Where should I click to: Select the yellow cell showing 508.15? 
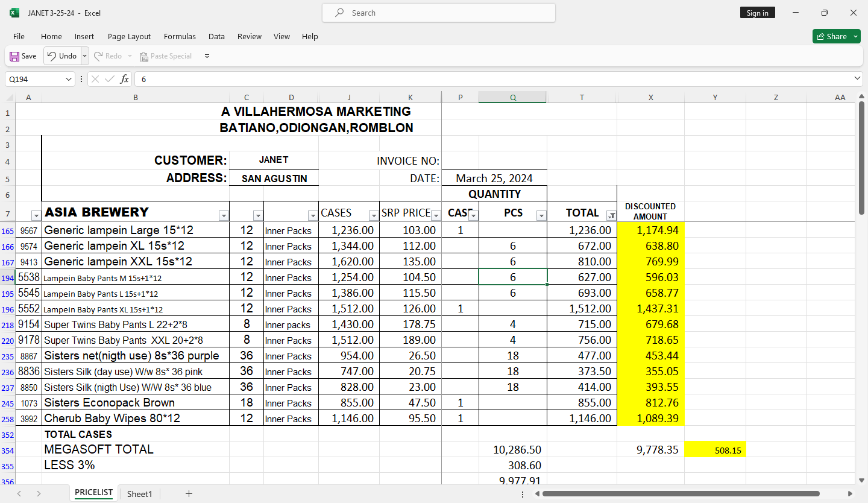(715, 449)
